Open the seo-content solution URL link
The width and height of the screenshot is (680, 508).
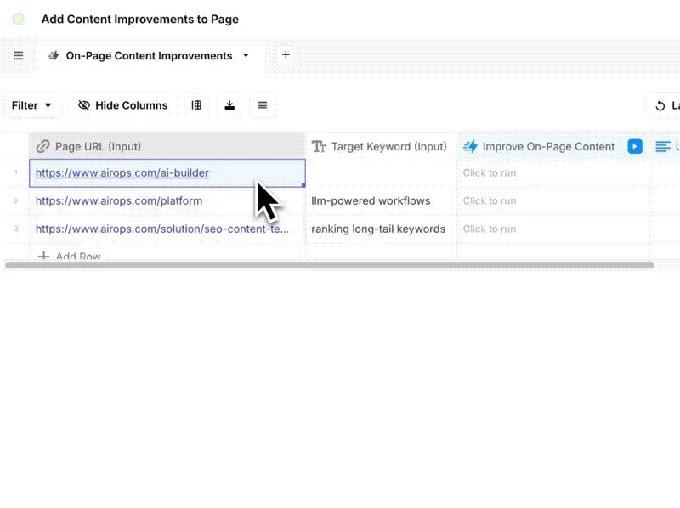click(x=163, y=229)
